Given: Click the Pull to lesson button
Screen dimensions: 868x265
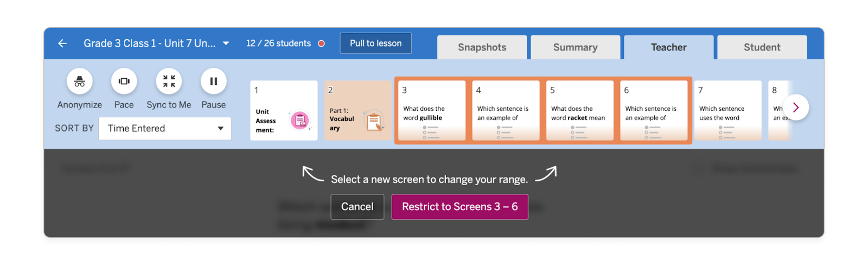Looking at the screenshot, I should [375, 43].
